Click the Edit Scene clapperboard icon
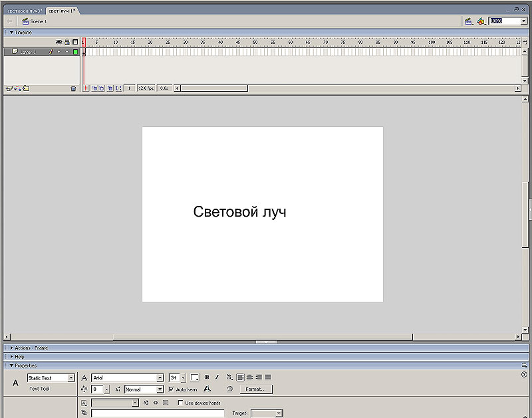532x418 pixels. [468, 21]
